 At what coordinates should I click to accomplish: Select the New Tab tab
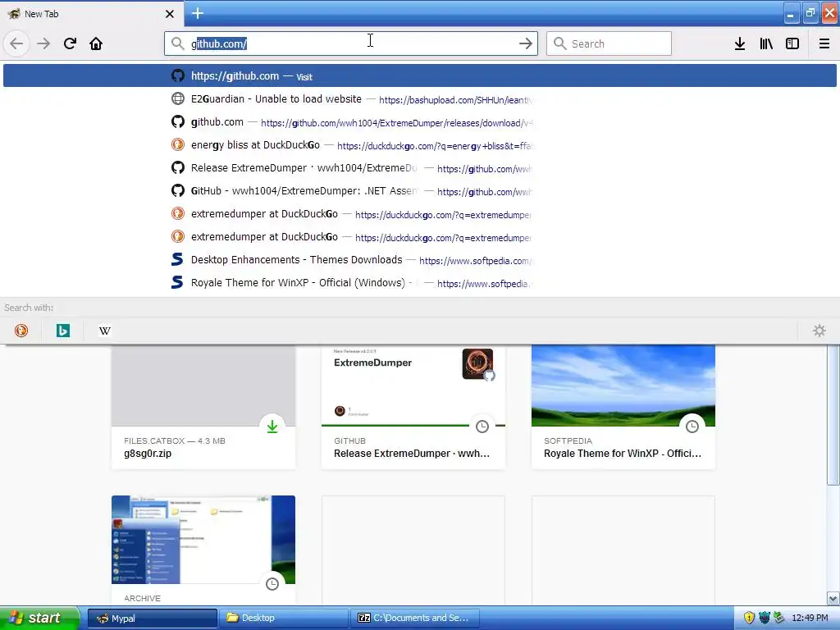(x=92, y=14)
